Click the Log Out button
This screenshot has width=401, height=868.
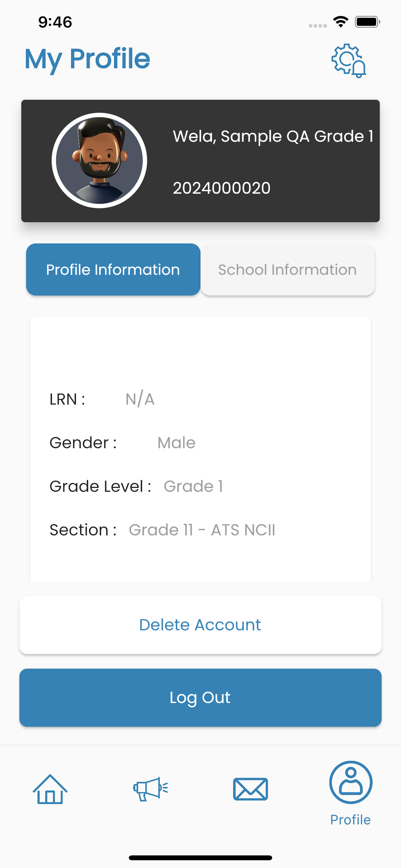(200, 697)
